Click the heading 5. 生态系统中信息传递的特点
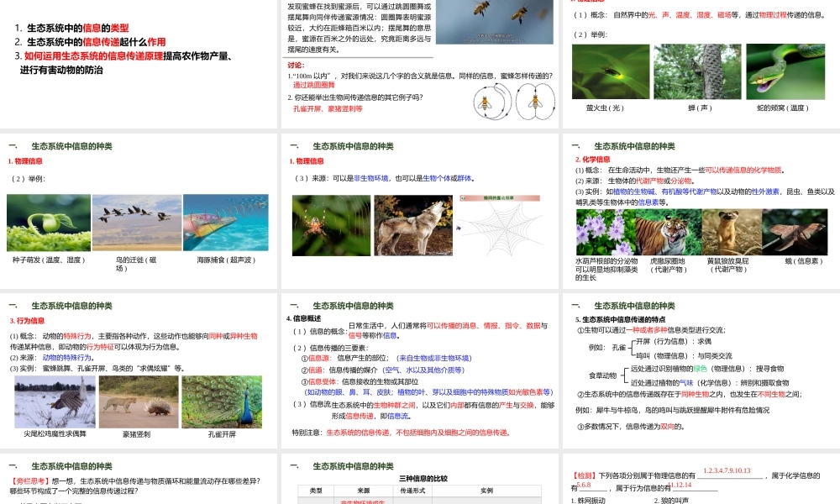Viewport: 840px width, 504px height. click(622, 320)
